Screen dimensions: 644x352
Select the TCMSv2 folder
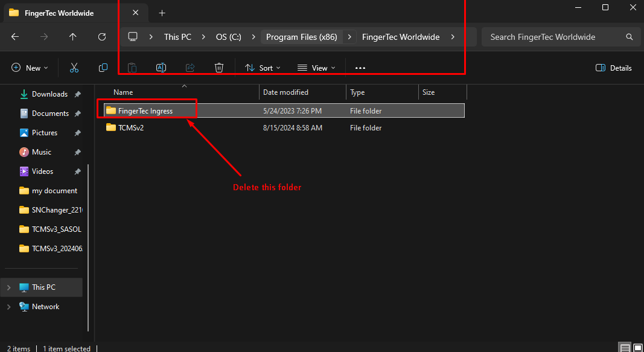point(284,128)
